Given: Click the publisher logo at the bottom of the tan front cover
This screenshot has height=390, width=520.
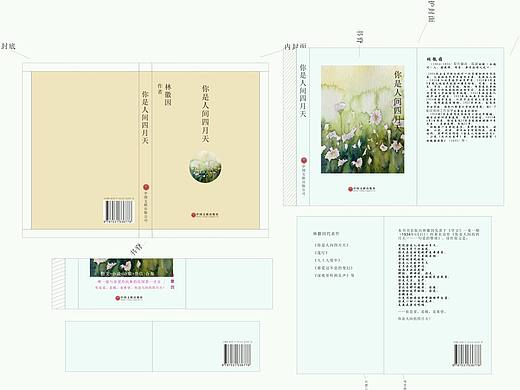Looking at the screenshot, I should [205, 215].
